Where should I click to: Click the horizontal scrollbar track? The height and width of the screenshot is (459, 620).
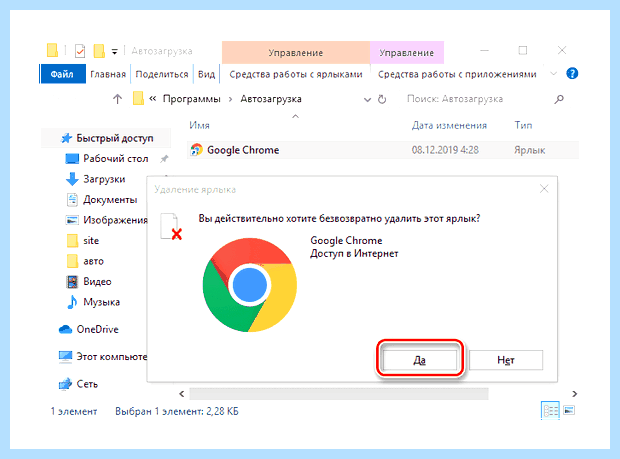[339, 394]
